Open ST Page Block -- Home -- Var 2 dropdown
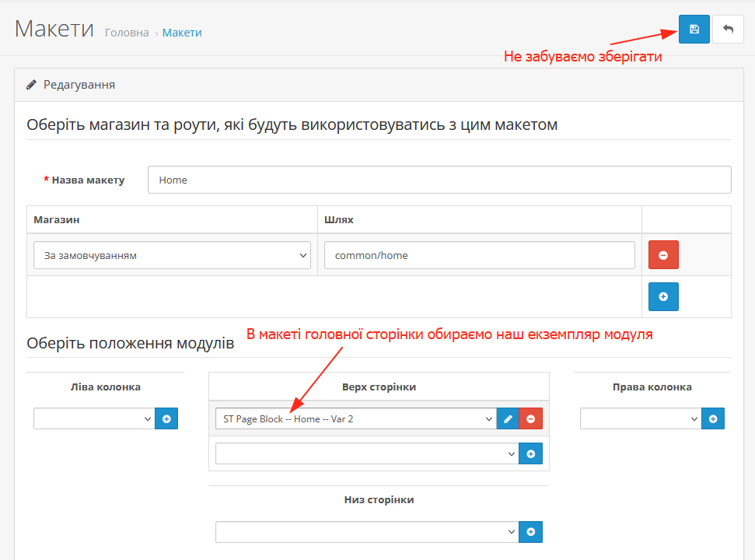Image resolution: width=755 pixels, height=560 pixels. pyautogui.click(x=356, y=419)
